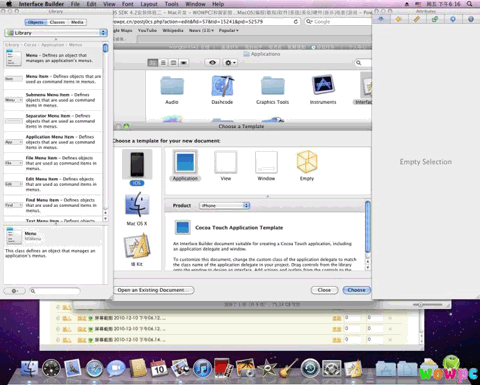
Task: Select the Find Menu Item object
Action: (53, 205)
